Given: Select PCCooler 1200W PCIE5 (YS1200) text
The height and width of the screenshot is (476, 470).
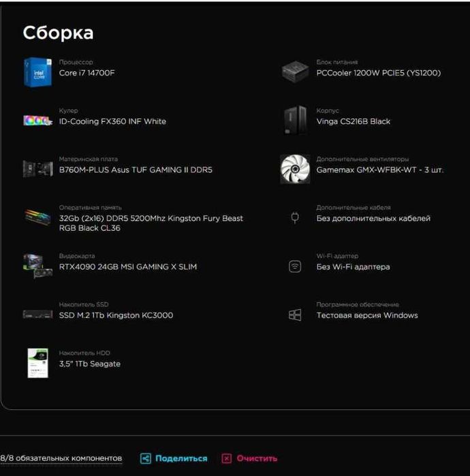Looking at the screenshot, I should 379,73.
